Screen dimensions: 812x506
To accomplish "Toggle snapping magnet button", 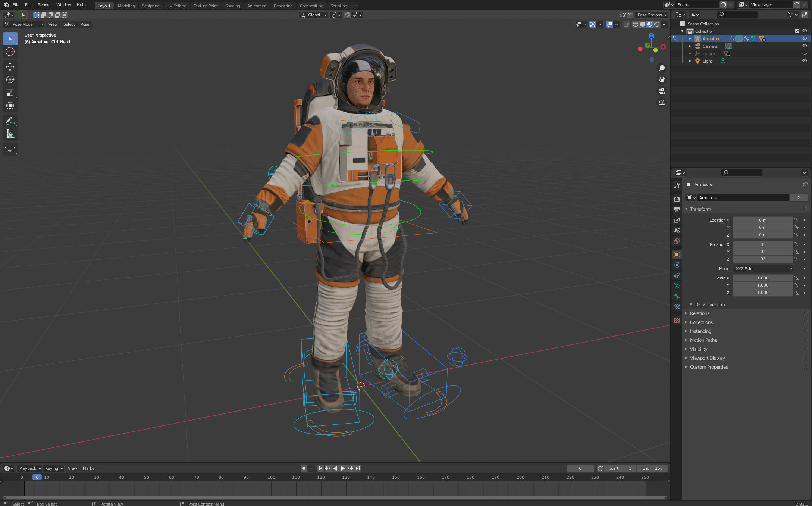I will pos(347,15).
